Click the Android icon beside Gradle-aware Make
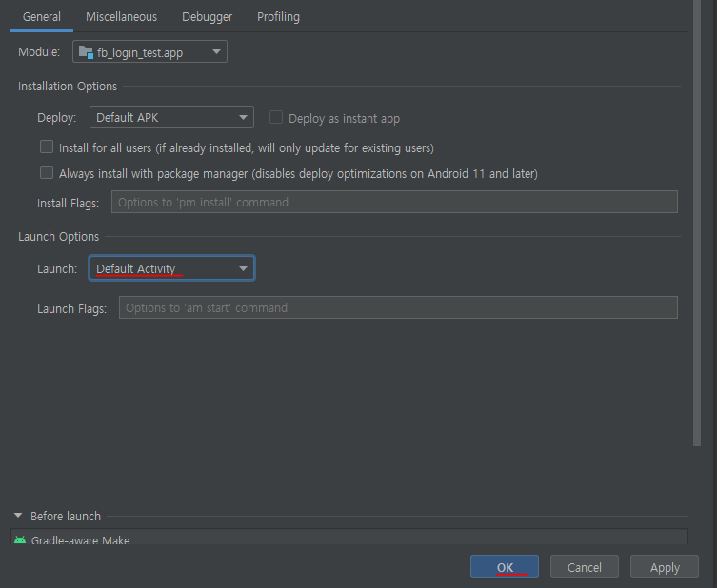The height and width of the screenshot is (588, 717). click(20, 539)
